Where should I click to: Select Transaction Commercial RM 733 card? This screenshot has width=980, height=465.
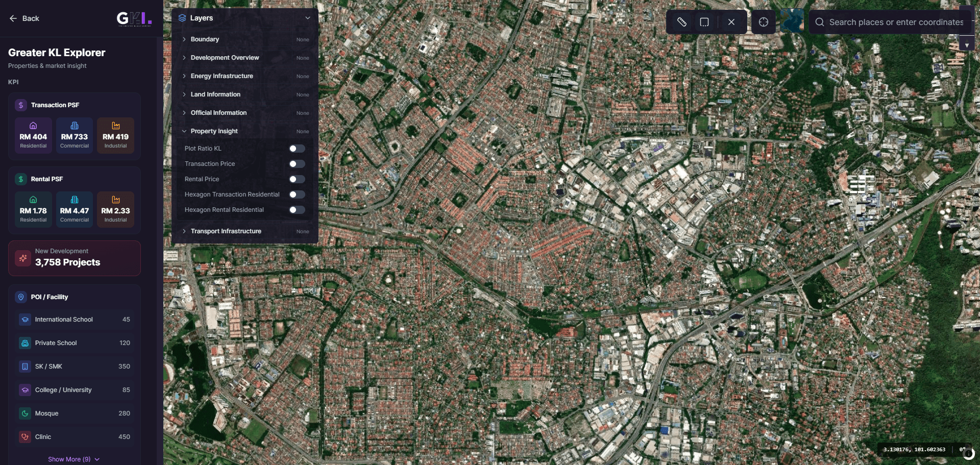pyautogui.click(x=75, y=136)
